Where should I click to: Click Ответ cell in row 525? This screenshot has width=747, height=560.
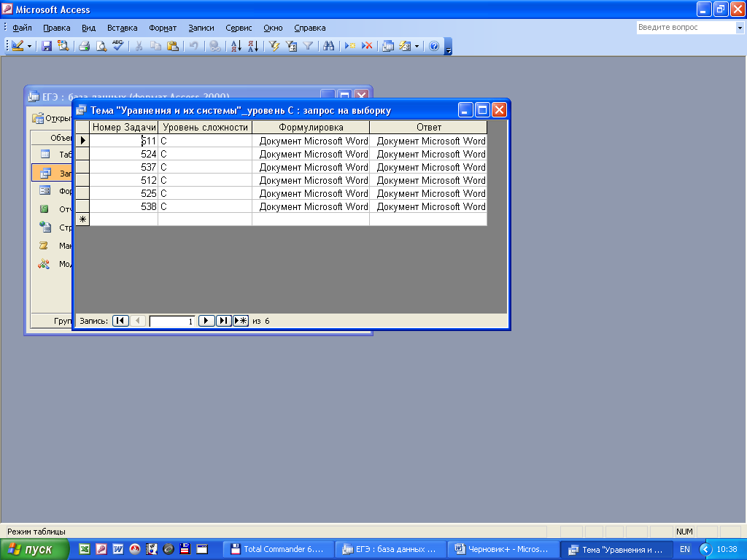pos(428,193)
